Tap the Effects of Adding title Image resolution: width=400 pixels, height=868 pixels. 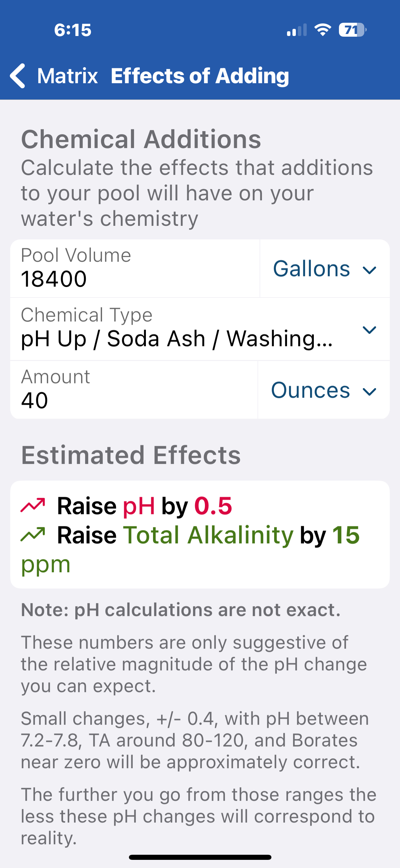200,76
